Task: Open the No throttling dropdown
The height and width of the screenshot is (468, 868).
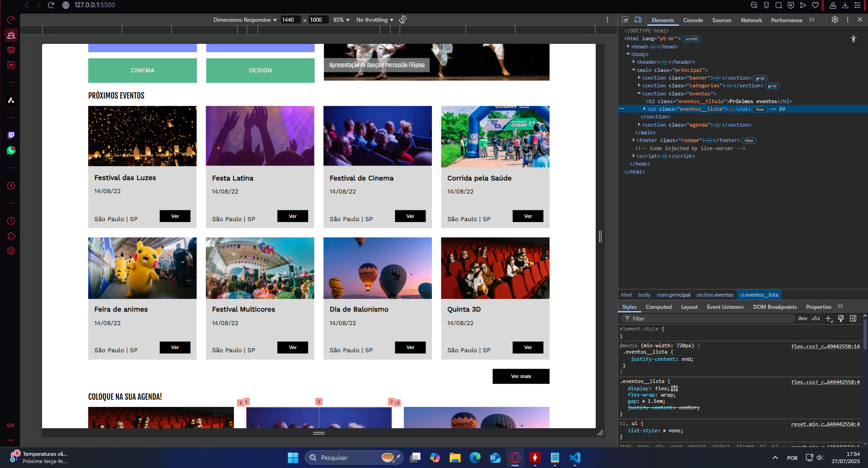Action: coord(375,20)
